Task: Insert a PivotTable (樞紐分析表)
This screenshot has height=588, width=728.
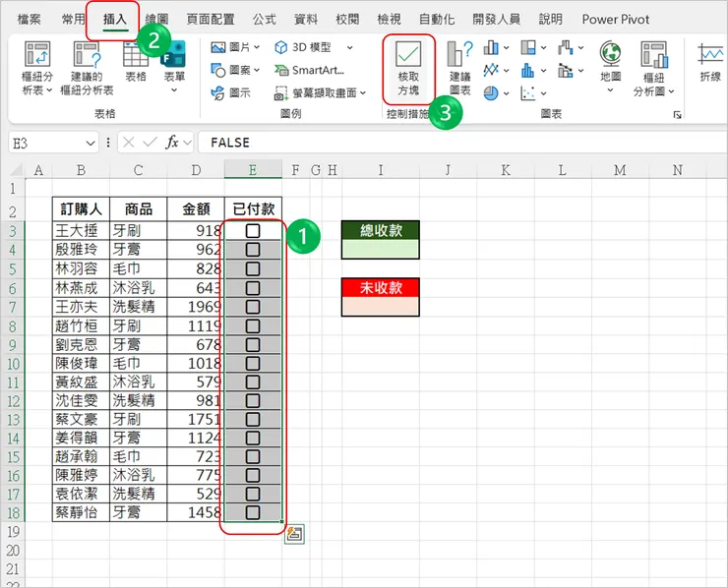Action: tap(37, 68)
